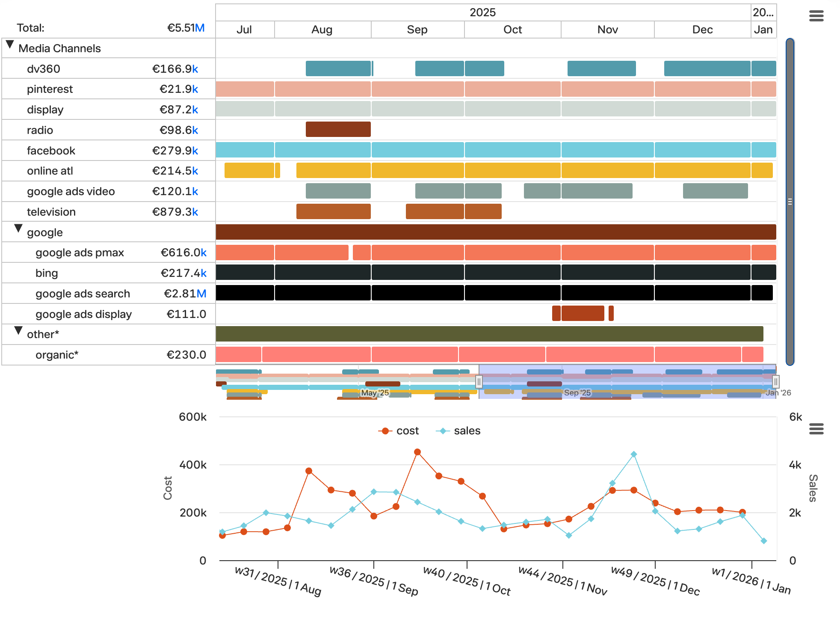The width and height of the screenshot is (840, 624).
Task: Collapse the other* group triangle
Action: [x=18, y=330]
